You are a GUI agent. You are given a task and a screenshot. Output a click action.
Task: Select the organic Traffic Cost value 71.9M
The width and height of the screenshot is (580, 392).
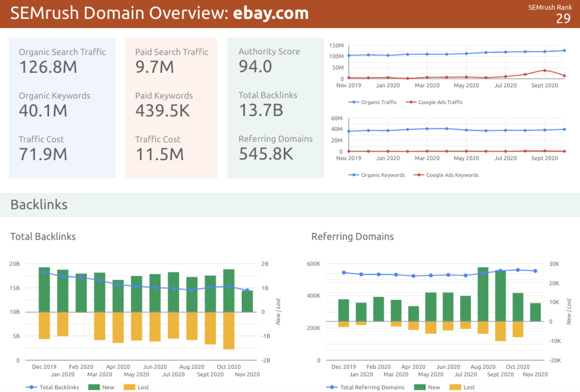[43, 154]
